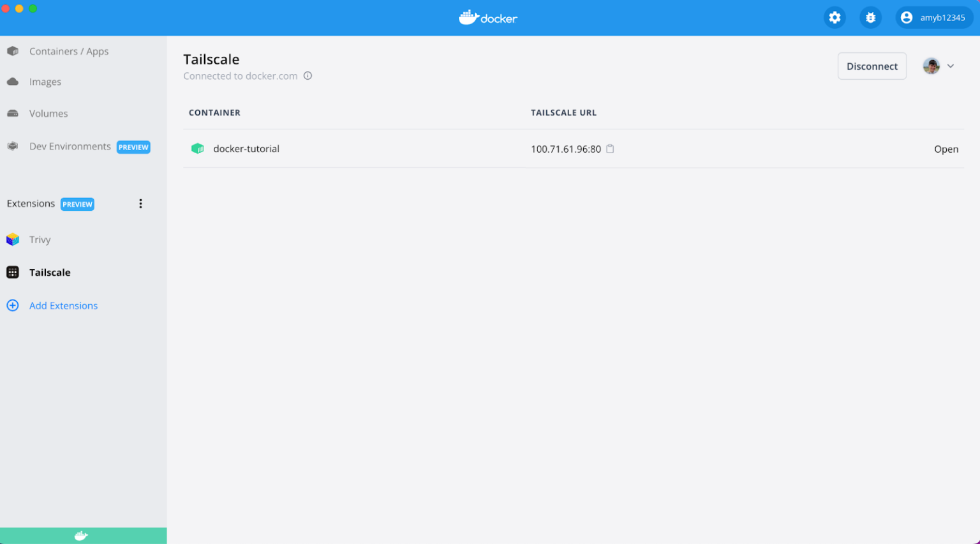
Task: Open the Containers / Apps section
Action: [x=68, y=51]
